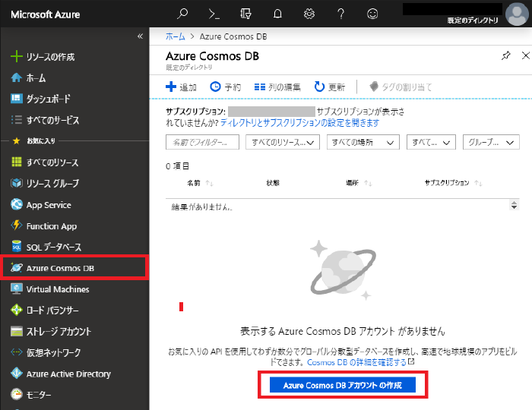Show notifications bell
This screenshot has height=410, width=532.
(277, 14)
